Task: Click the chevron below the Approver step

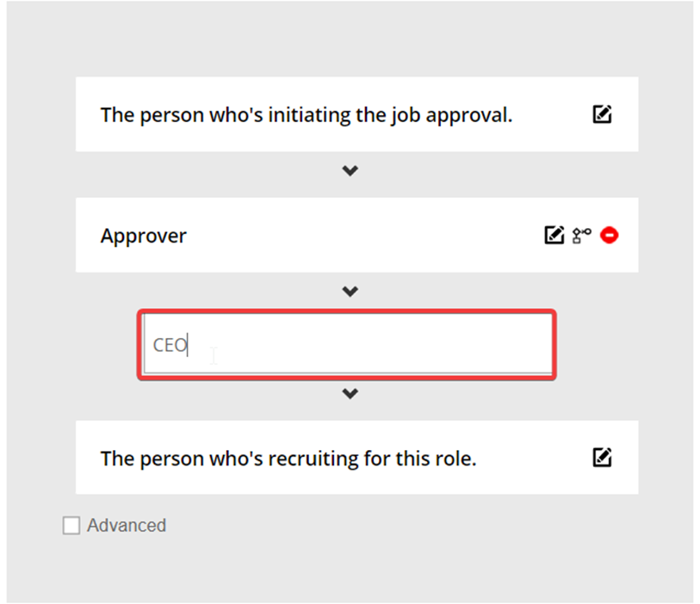Action: click(x=350, y=292)
